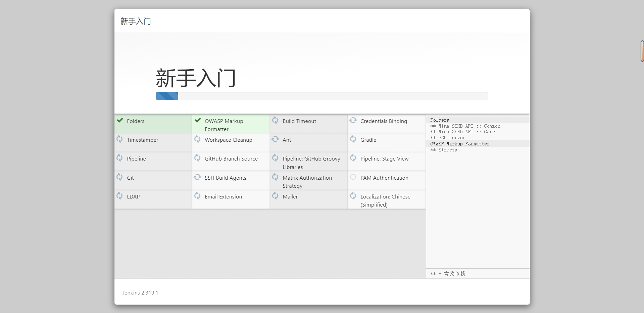Viewport: 644px width, 313px height.
Task: Click the green checkmark beside Folders
Action: [120, 120]
